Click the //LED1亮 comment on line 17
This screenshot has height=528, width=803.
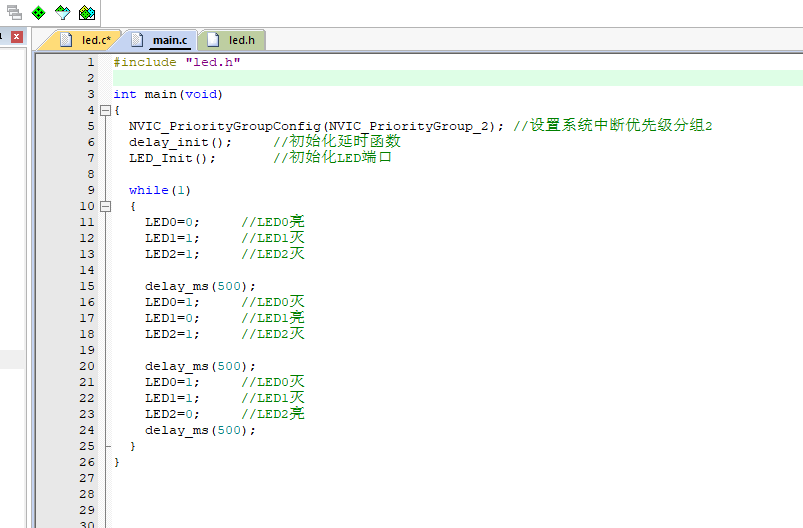tap(273, 318)
